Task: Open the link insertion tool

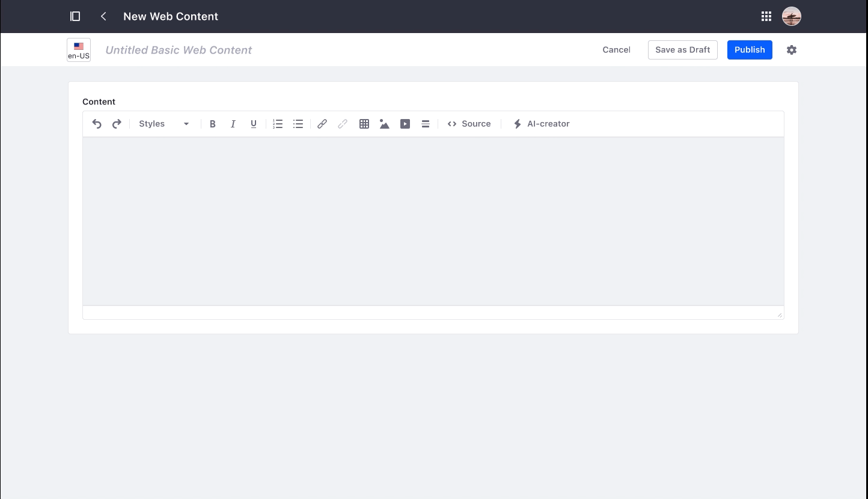Action: coord(322,124)
